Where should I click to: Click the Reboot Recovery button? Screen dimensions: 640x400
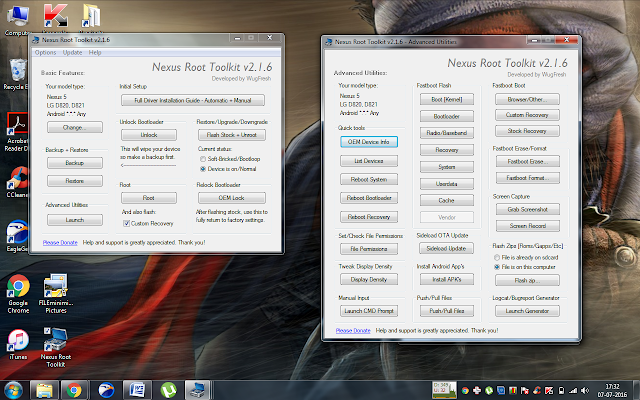[x=369, y=217]
